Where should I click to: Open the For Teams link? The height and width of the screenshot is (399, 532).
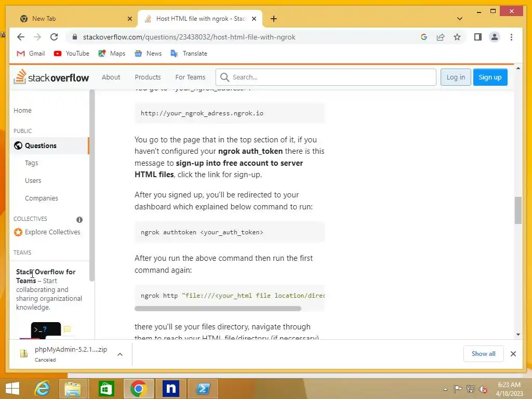(x=190, y=77)
